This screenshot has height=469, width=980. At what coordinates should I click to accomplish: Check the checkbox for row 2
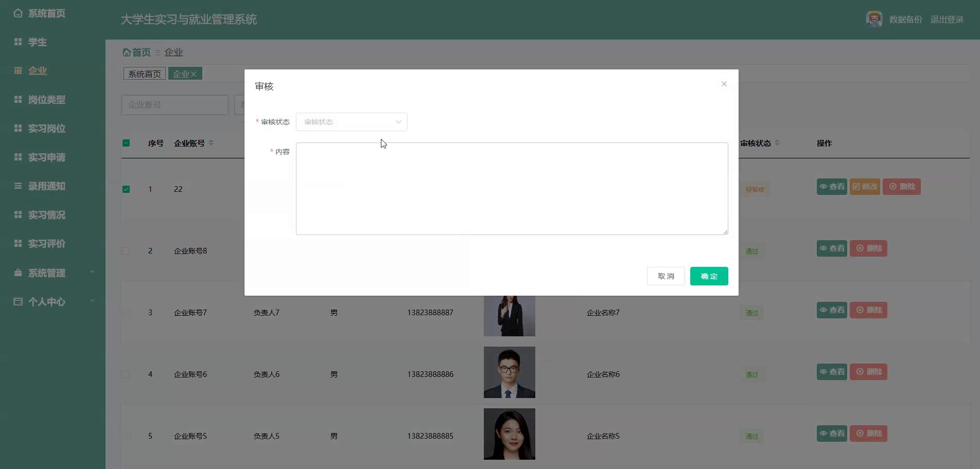(126, 251)
